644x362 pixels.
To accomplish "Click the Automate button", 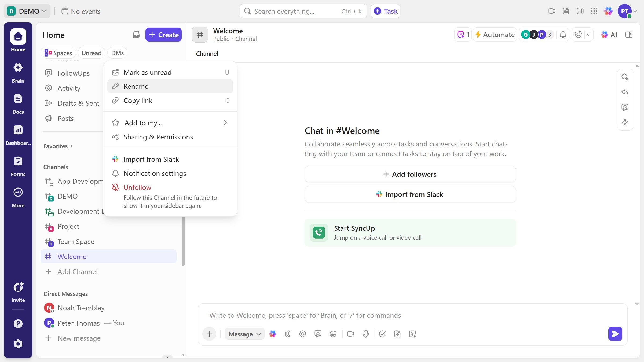I will (495, 35).
